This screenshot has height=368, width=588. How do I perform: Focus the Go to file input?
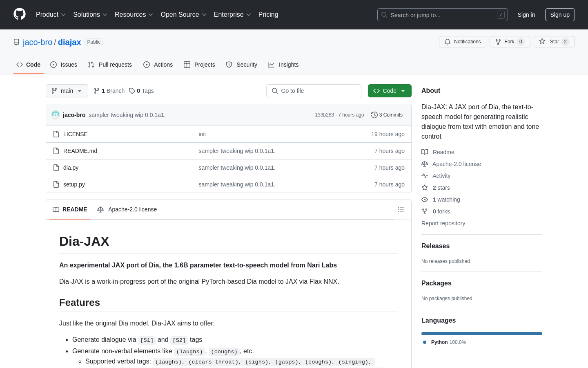tap(314, 91)
